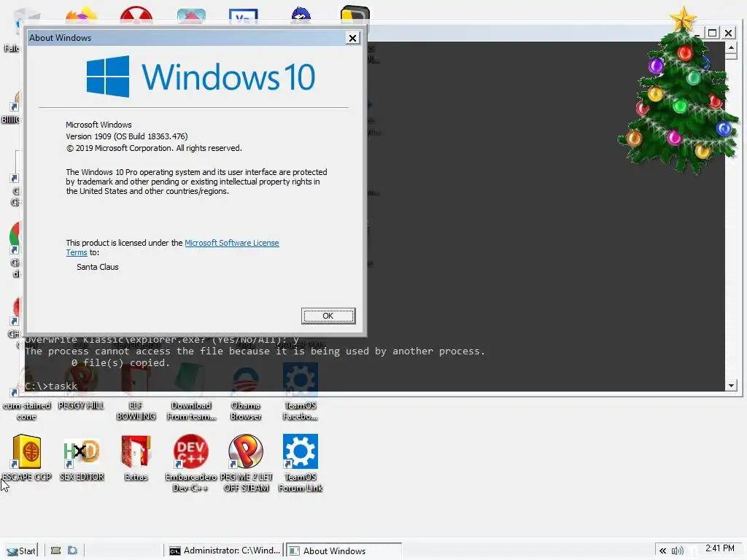Click the 2019 Microsoft Corporation copyright line
747x560 pixels.
[154, 148]
